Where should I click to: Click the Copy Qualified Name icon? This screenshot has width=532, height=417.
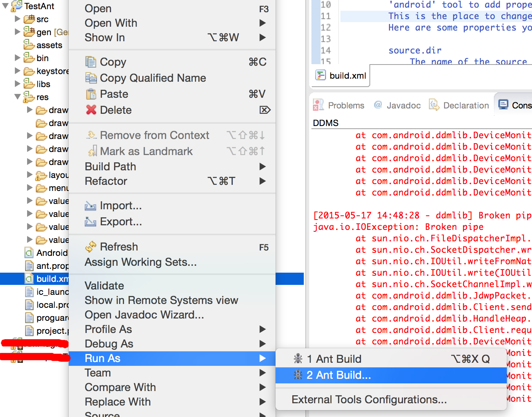pos(91,78)
